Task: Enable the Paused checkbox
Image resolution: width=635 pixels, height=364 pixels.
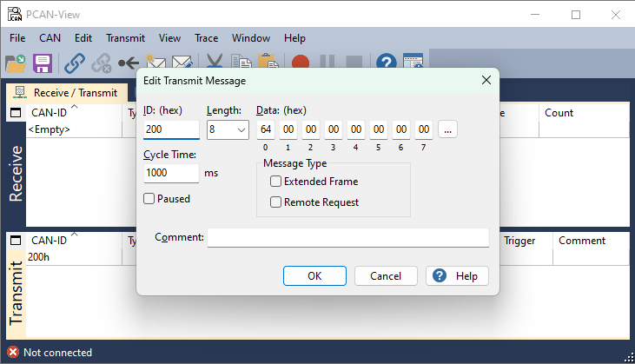Action: pyautogui.click(x=149, y=198)
